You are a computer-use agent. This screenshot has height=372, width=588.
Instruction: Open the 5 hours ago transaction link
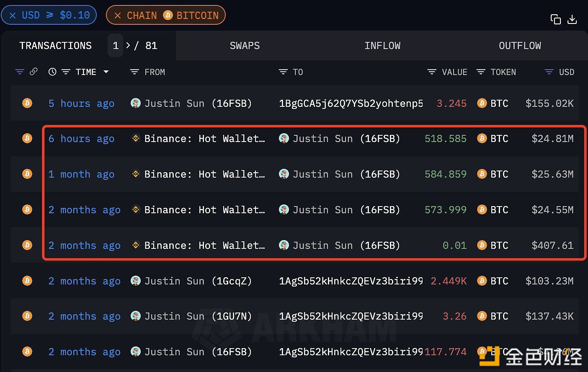(81, 103)
